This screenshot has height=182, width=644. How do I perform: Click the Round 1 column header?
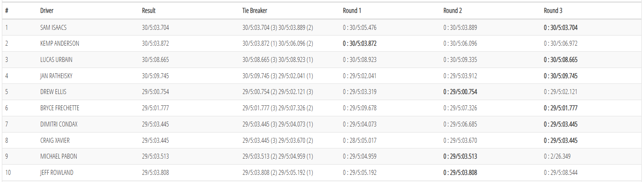click(x=352, y=11)
